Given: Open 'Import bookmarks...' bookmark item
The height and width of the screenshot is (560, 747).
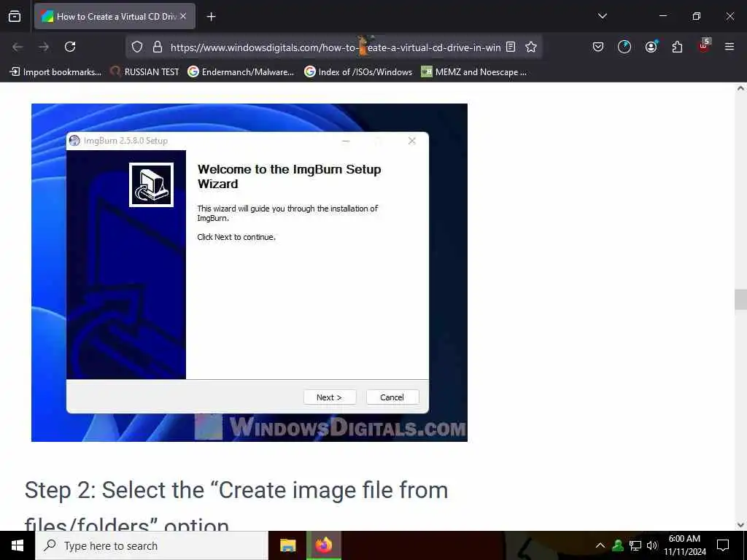Looking at the screenshot, I should 55,72.
